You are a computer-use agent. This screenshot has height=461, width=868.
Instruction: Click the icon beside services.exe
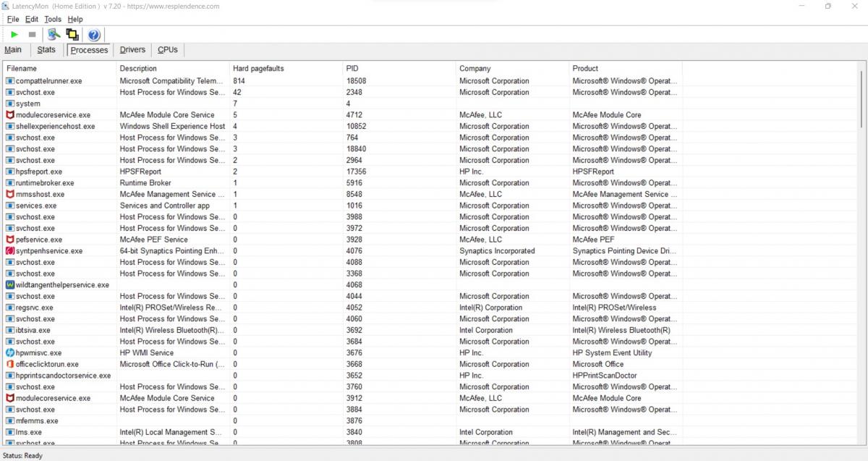click(10, 206)
